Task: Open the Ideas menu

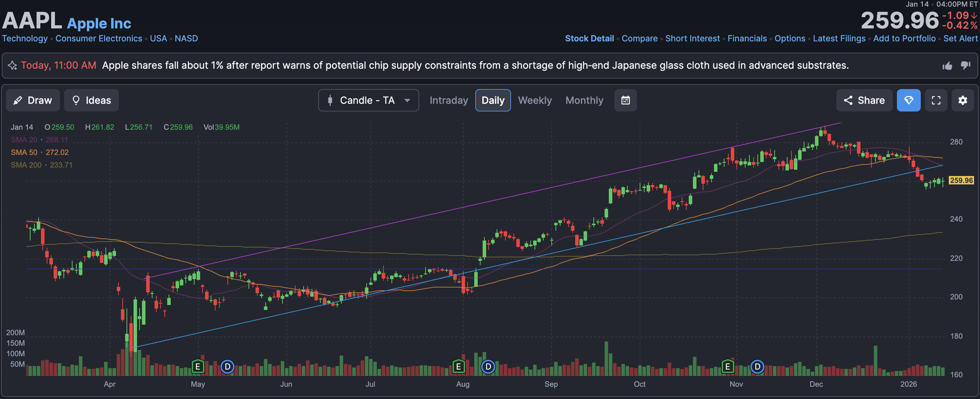Action: coord(91,101)
